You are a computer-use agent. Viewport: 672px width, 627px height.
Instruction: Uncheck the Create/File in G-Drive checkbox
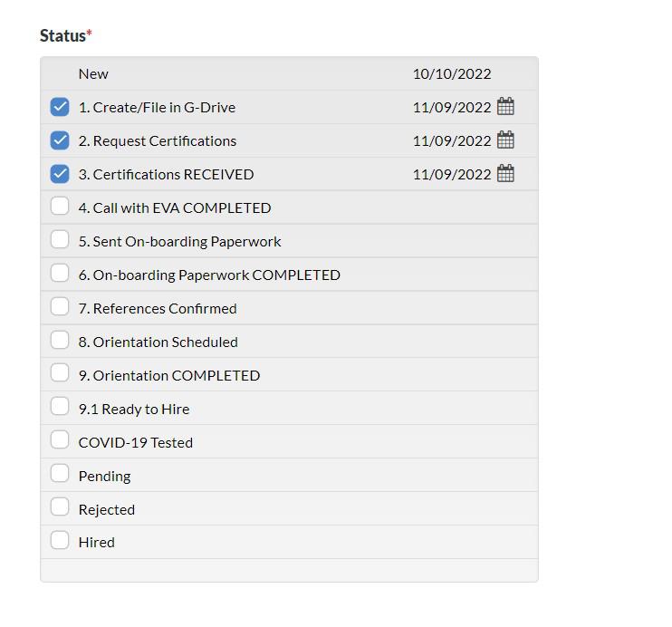tap(60, 107)
